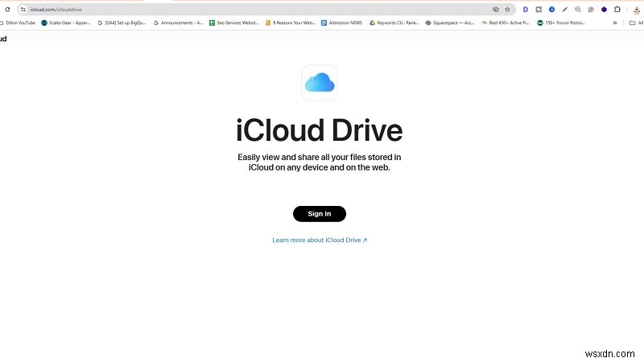Open All Bookmarks folder
Screen dimensions: 644x362
tap(637, 23)
